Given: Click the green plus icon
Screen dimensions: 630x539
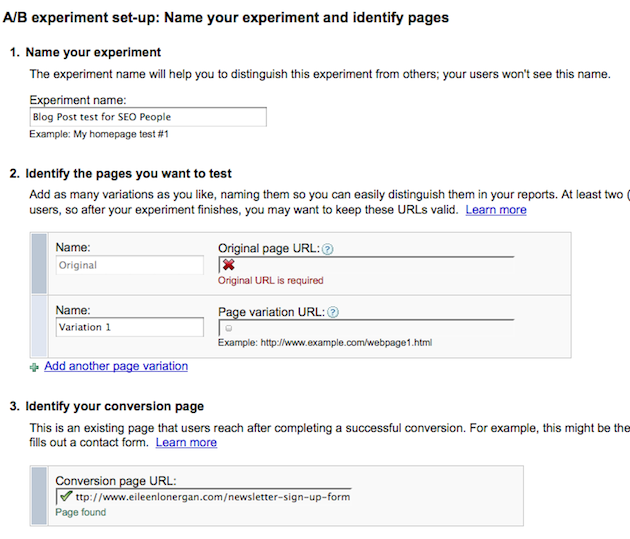Looking at the screenshot, I should click(x=35, y=367).
